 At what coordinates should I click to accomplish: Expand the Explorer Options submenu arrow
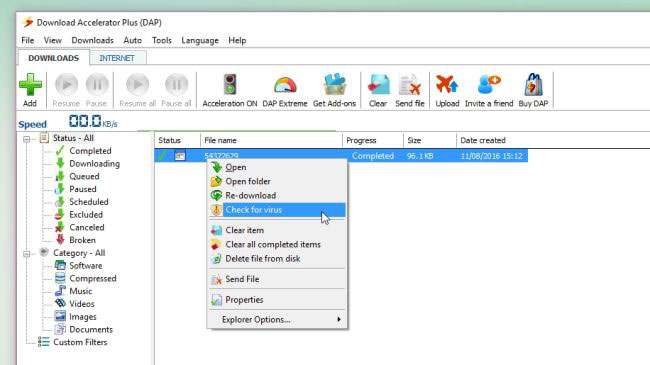coord(339,319)
